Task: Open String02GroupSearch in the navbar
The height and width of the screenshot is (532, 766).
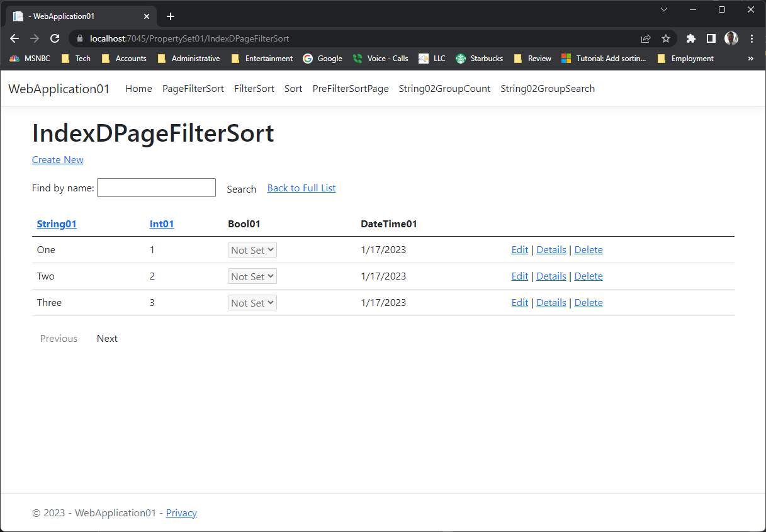Action: pyautogui.click(x=548, y=89)
